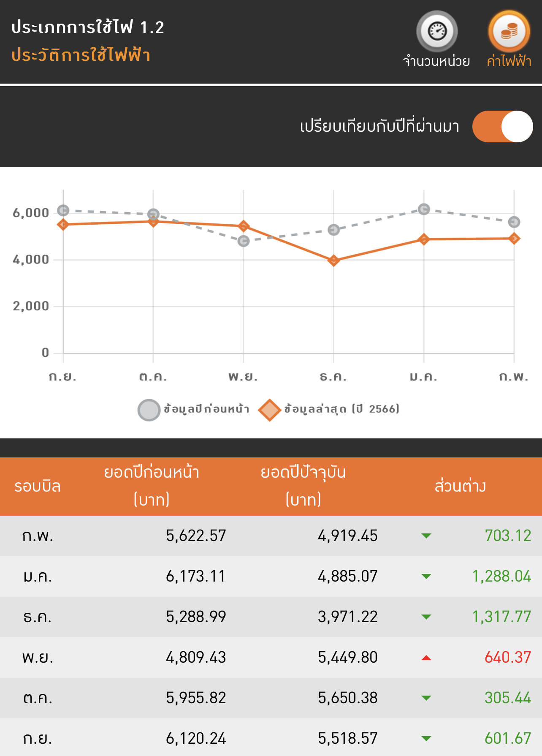Toggle ข้อมูลล่าสุด (ปี 2566) legend diamond
This screenshot has width=542, height=756.
click(270, 410)
